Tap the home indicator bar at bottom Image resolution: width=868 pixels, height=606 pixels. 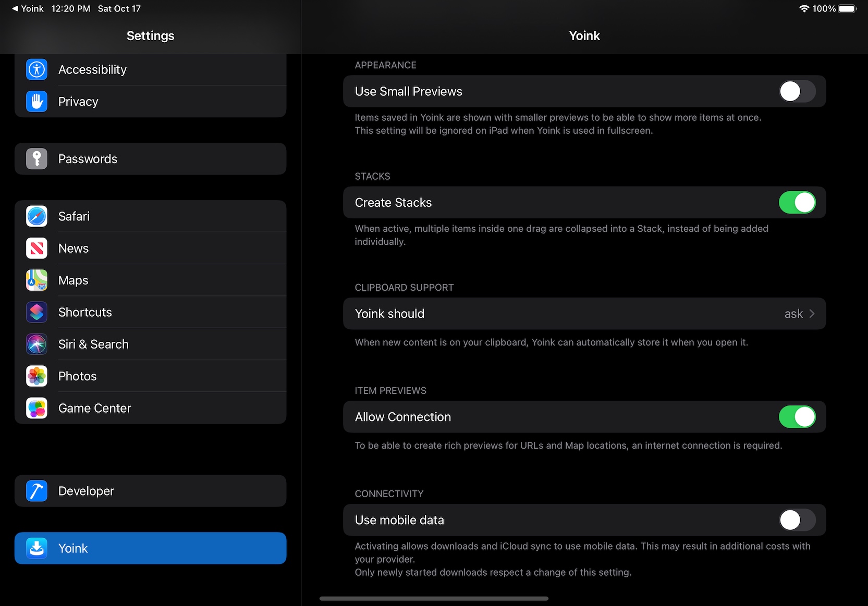[x=434, y=599]
